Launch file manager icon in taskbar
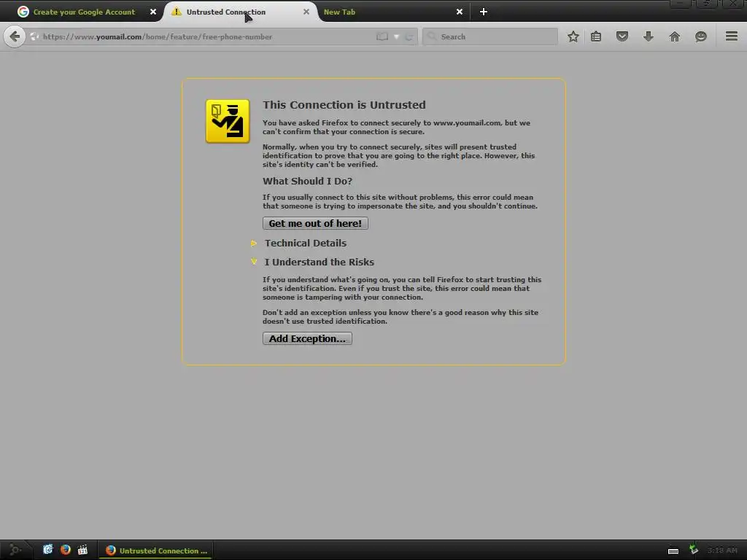This screenshot has width=747, height=560. [47, 550]
